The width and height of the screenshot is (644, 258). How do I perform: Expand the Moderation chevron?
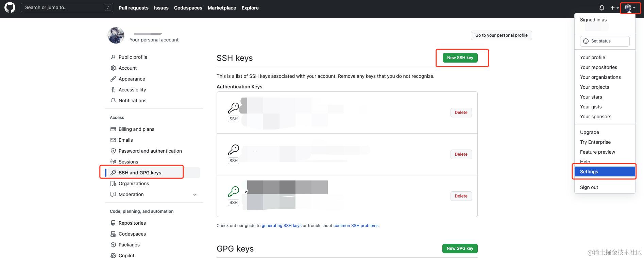[x=195, y=194]
